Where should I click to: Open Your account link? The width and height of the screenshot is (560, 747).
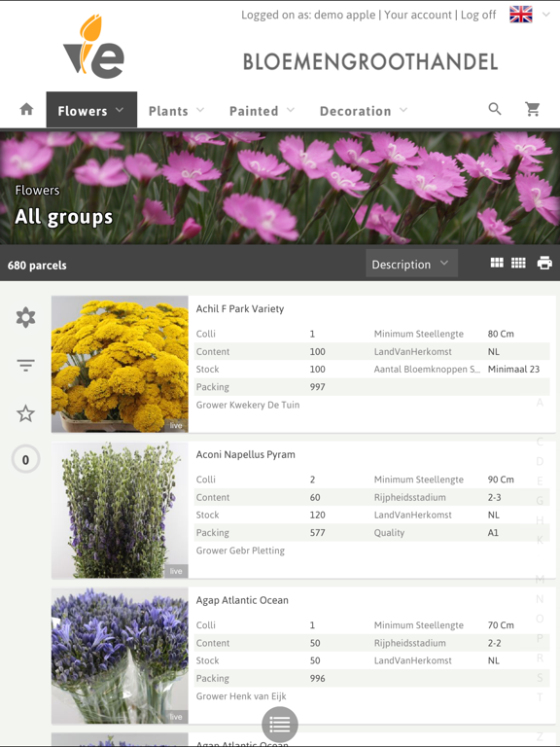pyautogui.click(x=418, y=15)
